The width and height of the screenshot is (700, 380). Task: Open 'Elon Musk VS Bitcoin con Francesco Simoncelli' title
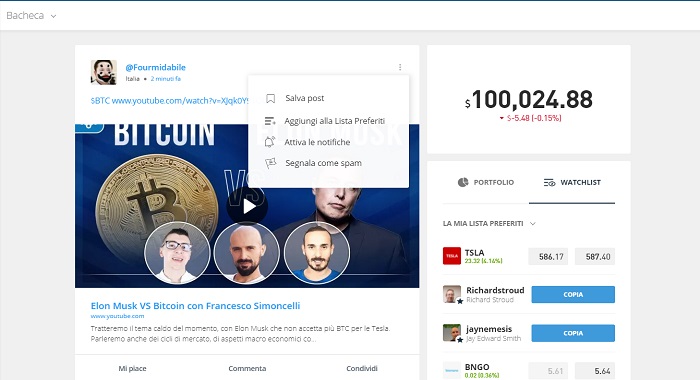(195, 306)
